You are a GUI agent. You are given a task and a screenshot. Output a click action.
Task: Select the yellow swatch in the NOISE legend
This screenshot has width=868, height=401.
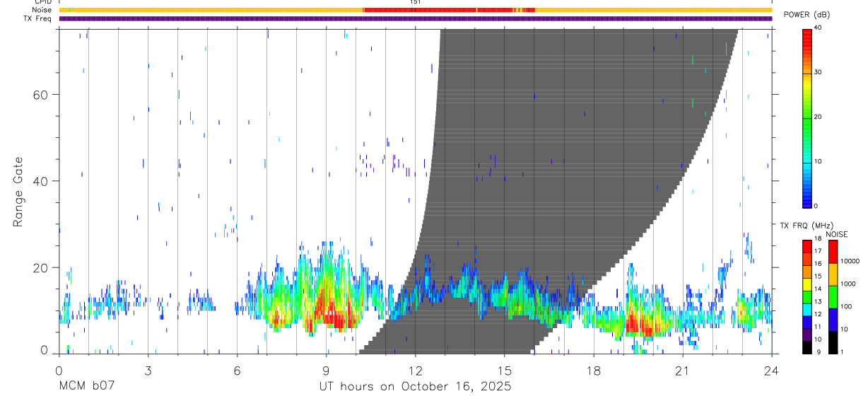833,274
